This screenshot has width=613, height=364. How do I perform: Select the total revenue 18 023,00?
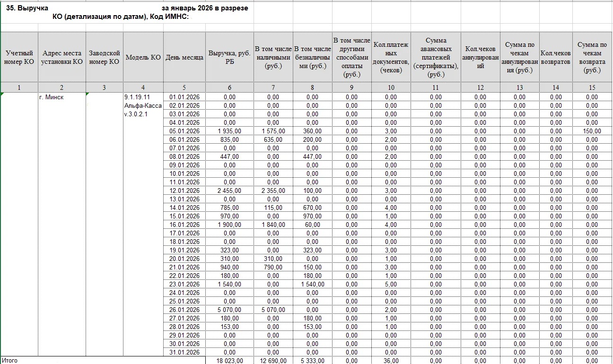click(229, 361)
